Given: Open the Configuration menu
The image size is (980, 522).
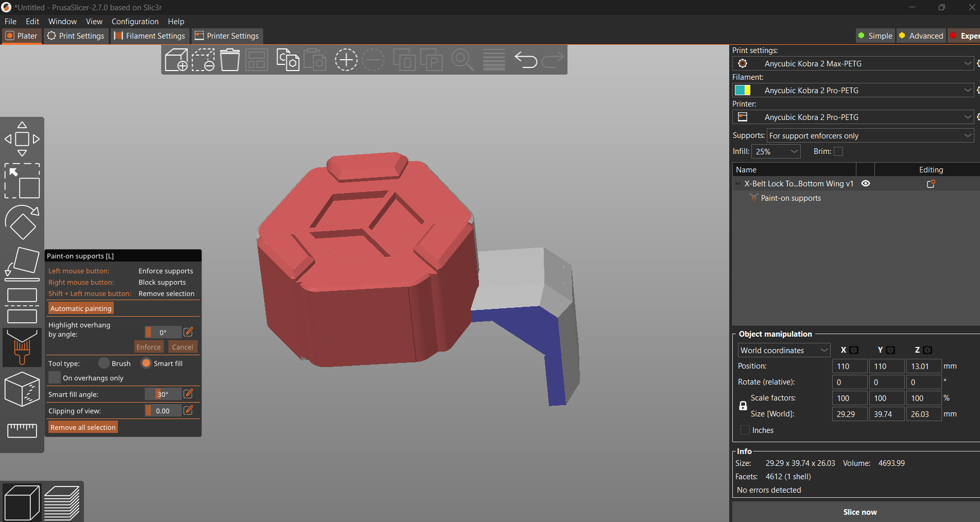Looking at the screenshot, I should click(135, 22).
